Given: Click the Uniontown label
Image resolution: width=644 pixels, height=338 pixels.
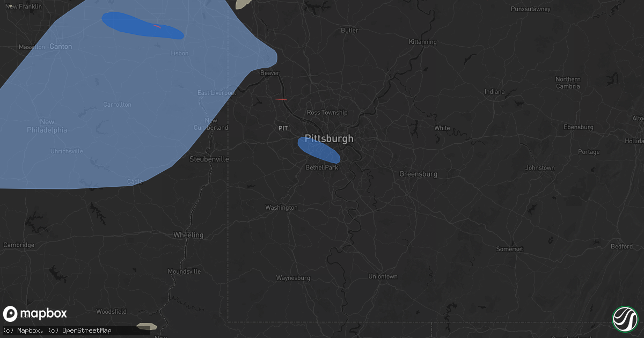Looking at the screenshot, I should point(383,277).
